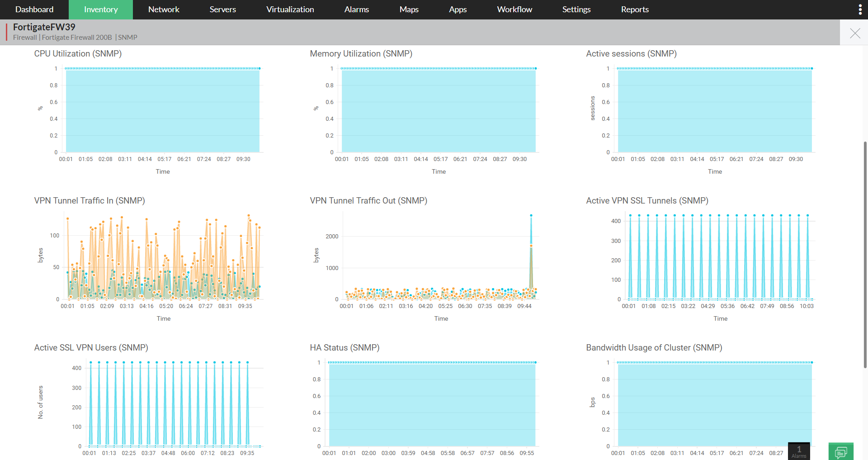Close the FortigateFW39 detail panel
Screen dimensions: 868x460
tap(855, 33)
